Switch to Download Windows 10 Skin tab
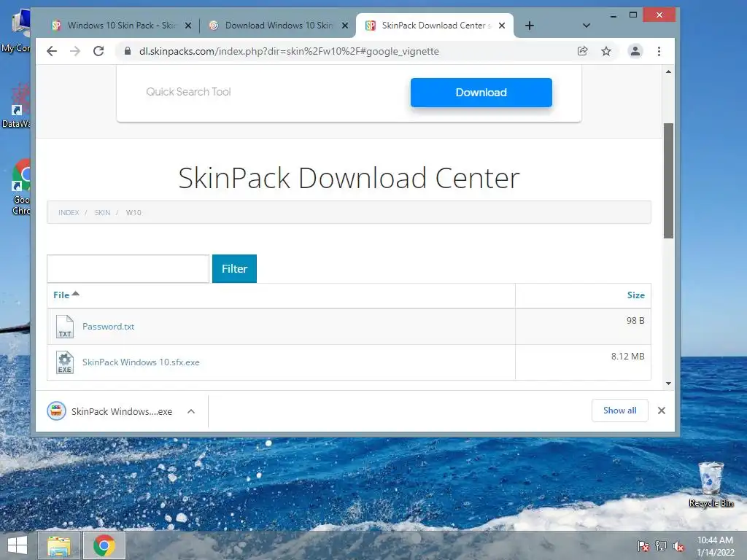Image resolution: width=747 pixels, height=560 pixels. pos(278,26)
